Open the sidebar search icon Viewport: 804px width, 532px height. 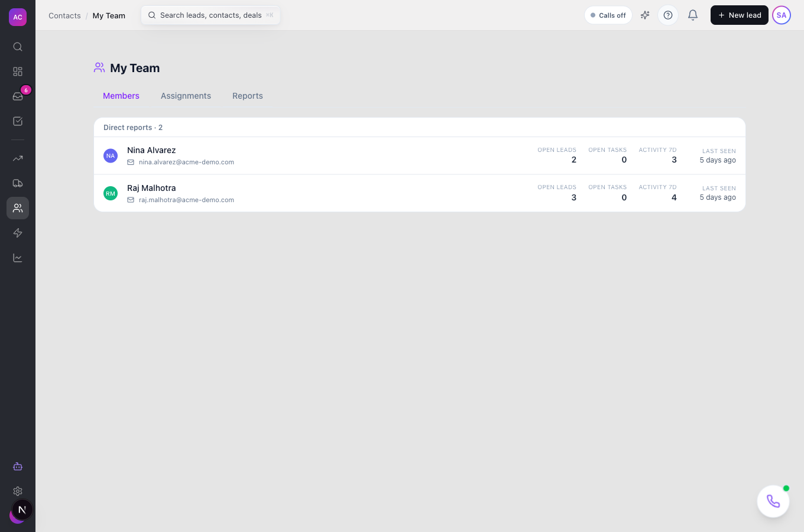18,47
